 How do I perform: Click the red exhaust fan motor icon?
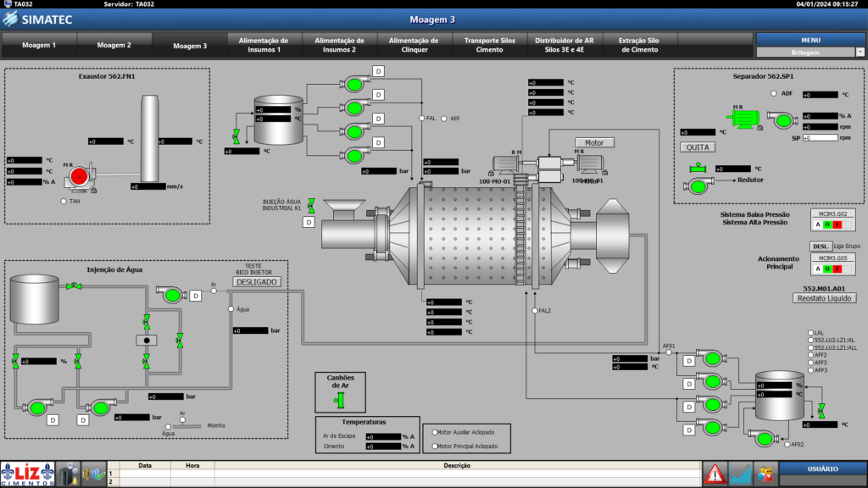(79, 176)
